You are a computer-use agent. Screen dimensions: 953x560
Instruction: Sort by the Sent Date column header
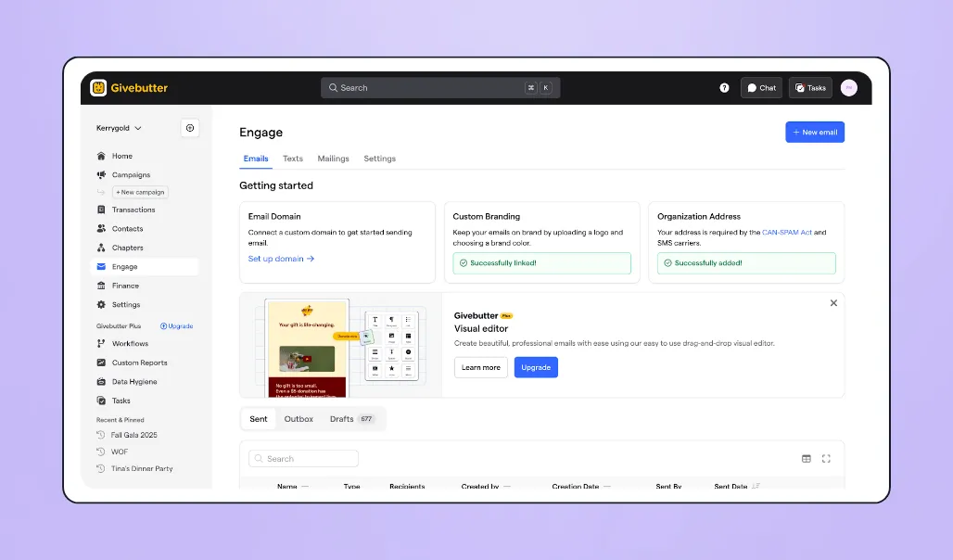point(737,487)
